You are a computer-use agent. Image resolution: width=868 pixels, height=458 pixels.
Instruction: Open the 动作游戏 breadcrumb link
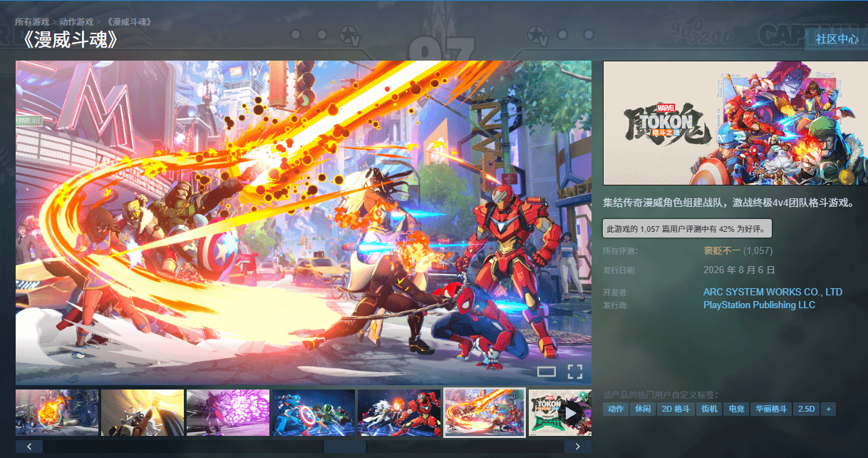76,22
